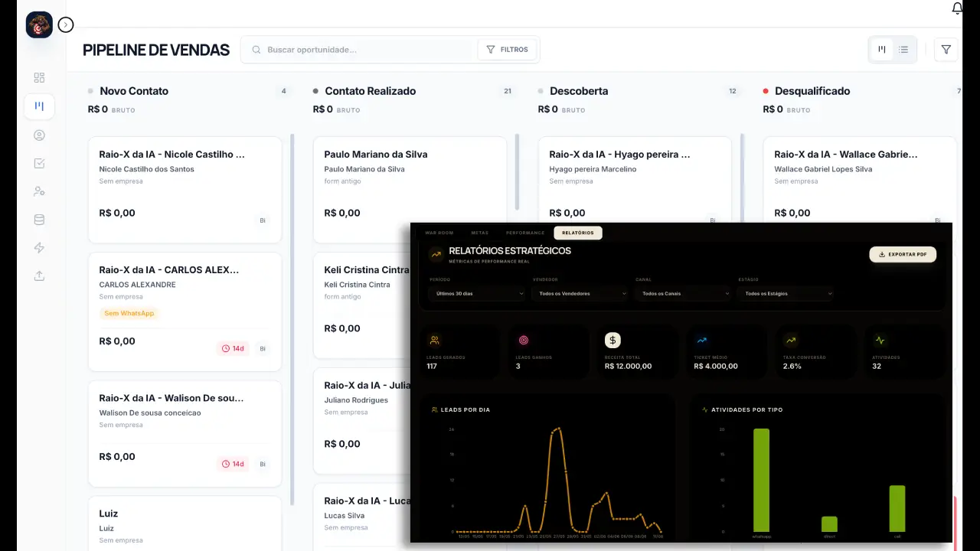
Task: Click the app logo avatar
Action: (x=39, y=25)
